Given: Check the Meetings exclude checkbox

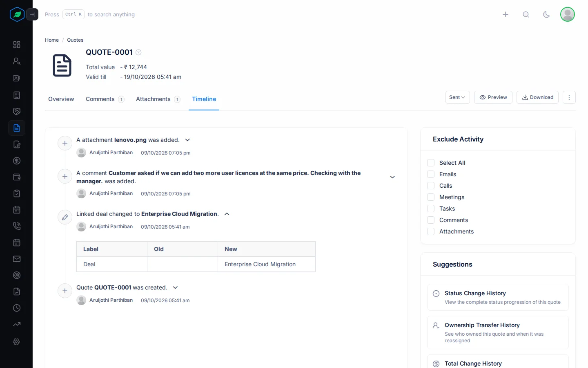Looking at the screenshot, I should [431, 197].
